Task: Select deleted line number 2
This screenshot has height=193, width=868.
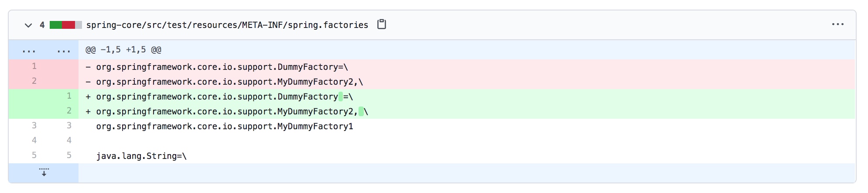Action: pyautogui.click(x=34, y=81)
